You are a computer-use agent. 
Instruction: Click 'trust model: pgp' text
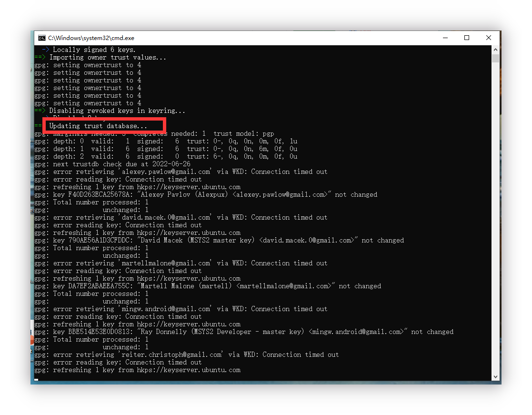point(243,134)
